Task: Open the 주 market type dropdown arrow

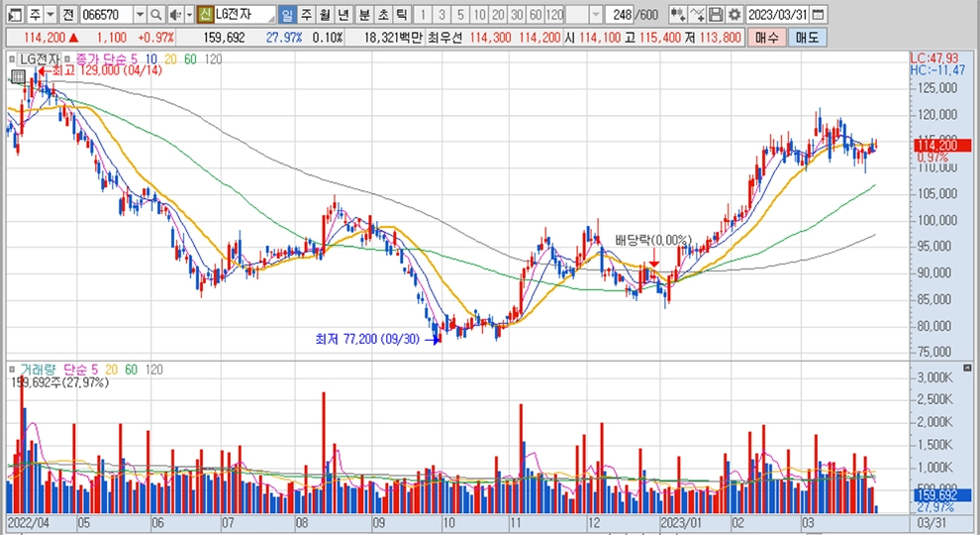Action: pyautogui.click(x=50, y=14)
